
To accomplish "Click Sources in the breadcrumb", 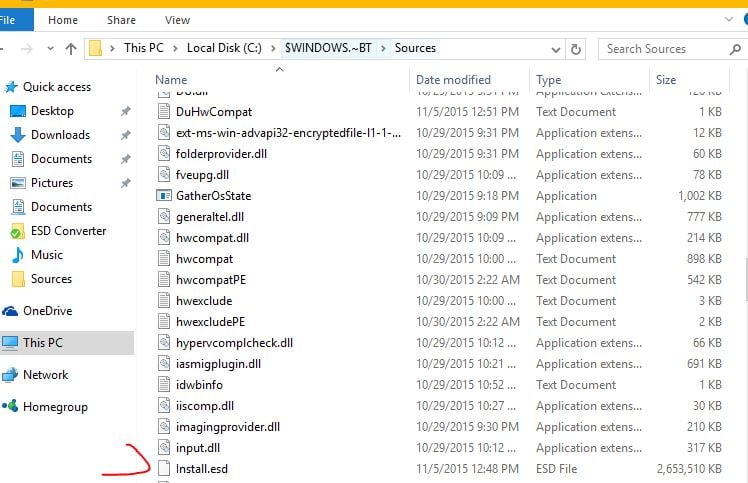I will coord(415,48).
